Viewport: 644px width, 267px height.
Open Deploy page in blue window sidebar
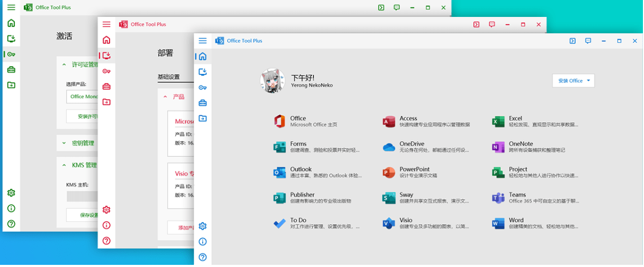tap(202, 72)
